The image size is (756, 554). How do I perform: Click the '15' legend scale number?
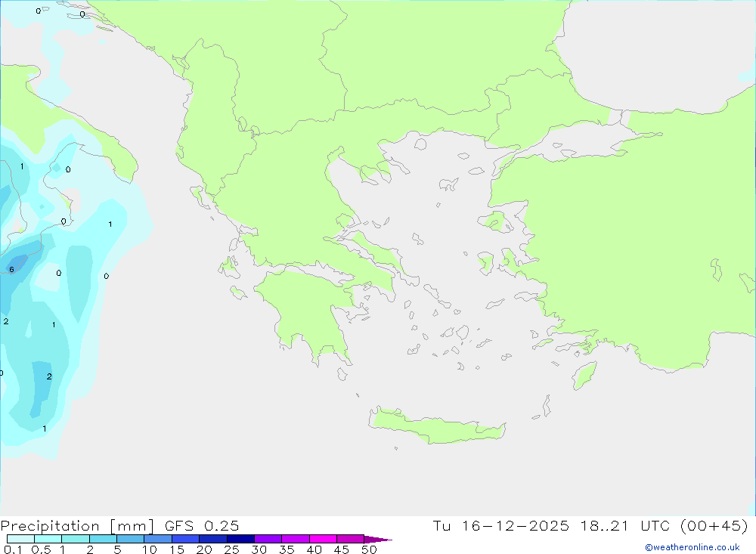(x=177, y=549)
